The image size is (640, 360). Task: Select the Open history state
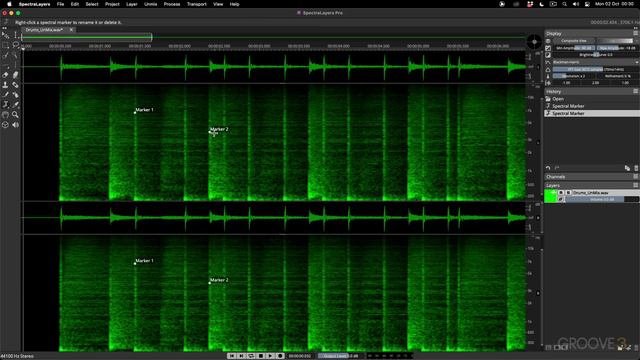pyautogui.click(x=592, y=99)
